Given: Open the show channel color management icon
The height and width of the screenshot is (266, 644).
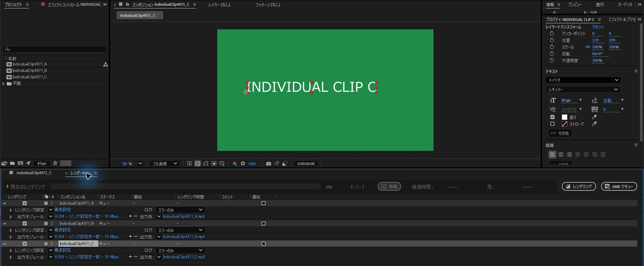Looking at the screenshot, I should pos(235,164).
